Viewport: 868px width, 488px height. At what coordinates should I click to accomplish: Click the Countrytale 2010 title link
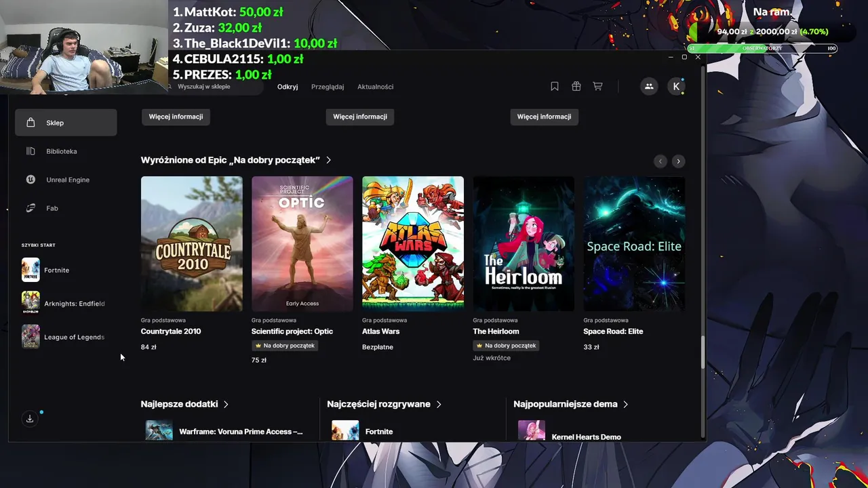pyautogui.click(x=171, y=331)
